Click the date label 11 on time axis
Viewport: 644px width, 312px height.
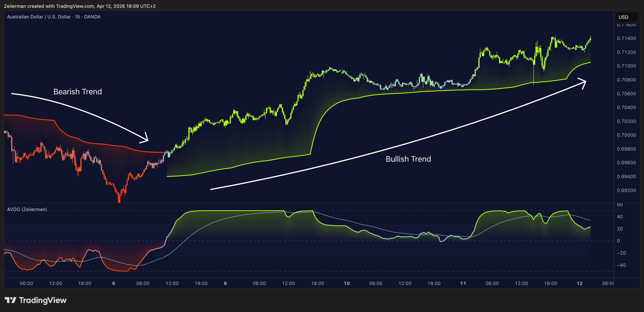pos(463,283)
